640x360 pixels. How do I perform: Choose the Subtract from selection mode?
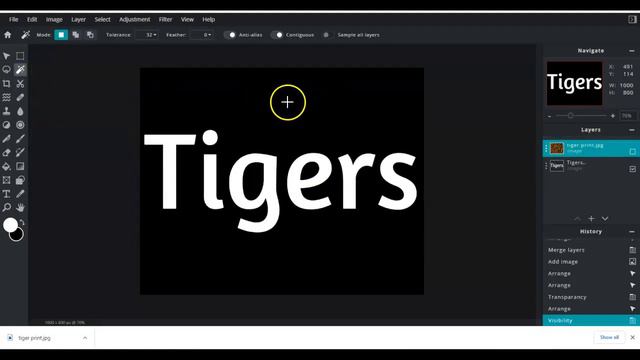[90, 35]
